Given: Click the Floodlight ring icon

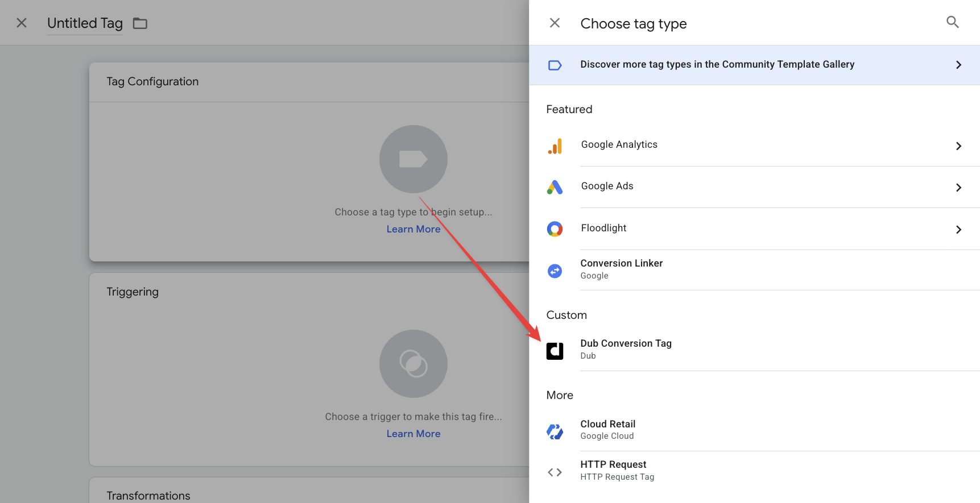Looking at the screenshot, I should click(555, 229).
